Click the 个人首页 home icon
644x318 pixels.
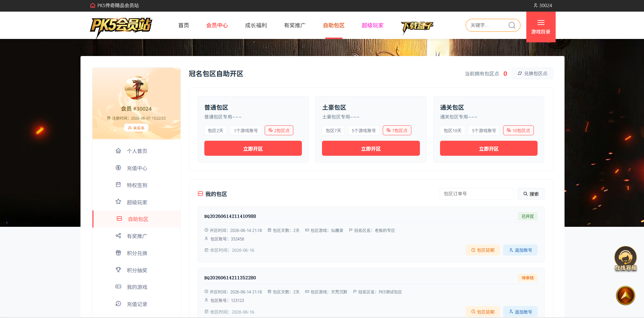tap(118, 151)
